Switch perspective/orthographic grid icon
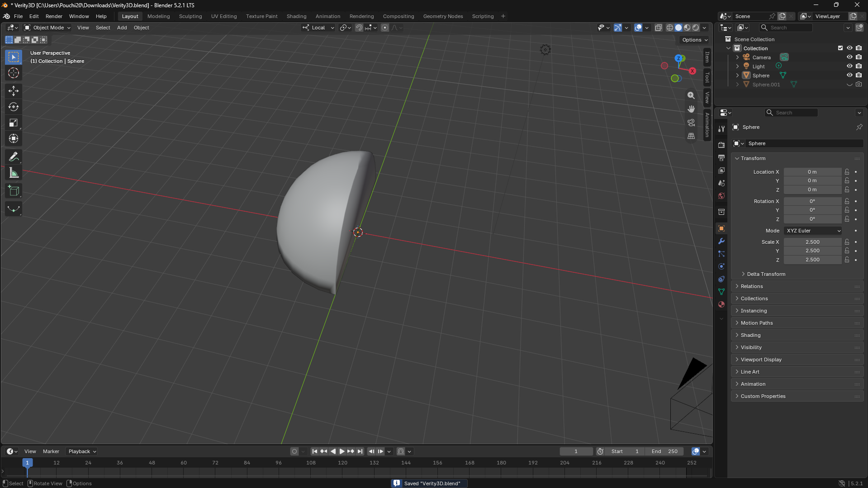Screen dimensions: 868x488 pos(691,136)
